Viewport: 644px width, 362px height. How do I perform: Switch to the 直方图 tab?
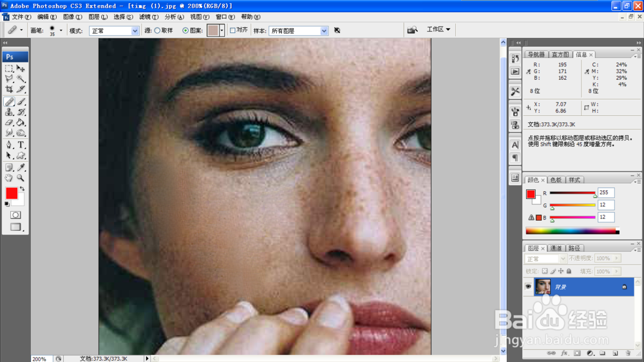[x=560, y=55]
